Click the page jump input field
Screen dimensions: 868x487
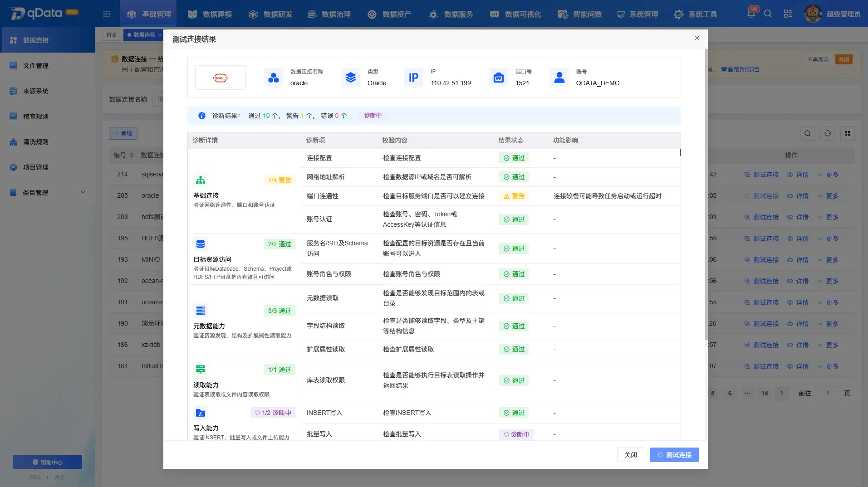827,393
